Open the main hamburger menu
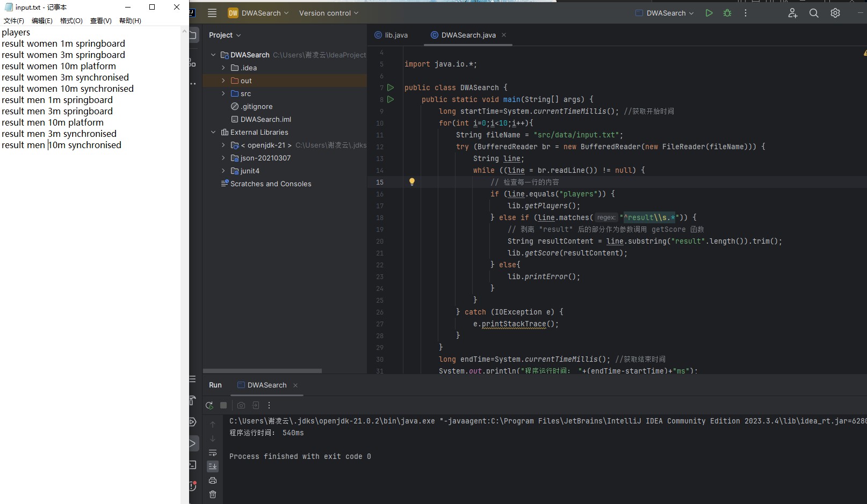 coord(212,13)
